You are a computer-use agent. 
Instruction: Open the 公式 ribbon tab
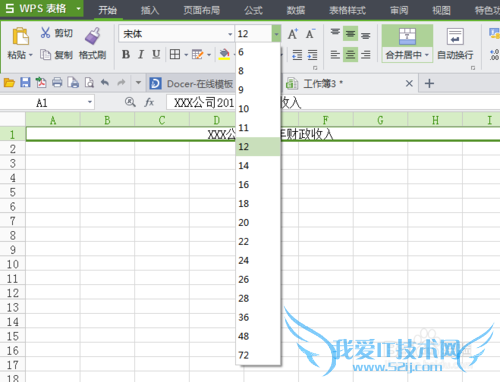click(x=253, y=10)
